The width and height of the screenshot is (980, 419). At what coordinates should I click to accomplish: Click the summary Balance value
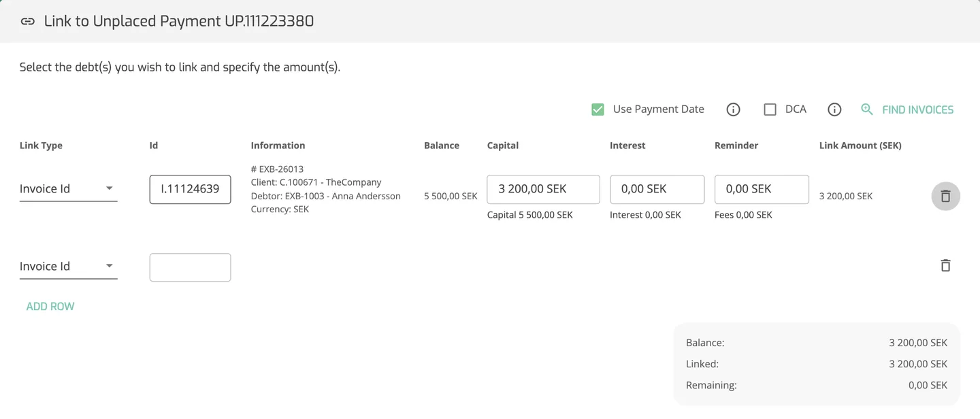(x=918, y=343)
